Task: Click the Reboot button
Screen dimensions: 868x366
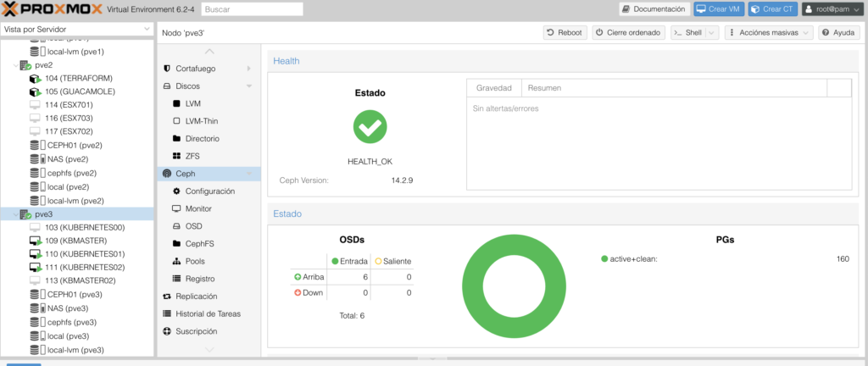Action: click(x=565, y=33)
